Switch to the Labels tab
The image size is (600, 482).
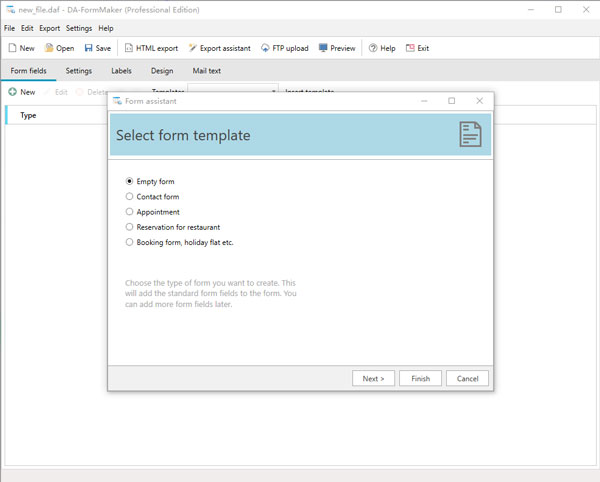pyautogui.click(x=121, y=71)
